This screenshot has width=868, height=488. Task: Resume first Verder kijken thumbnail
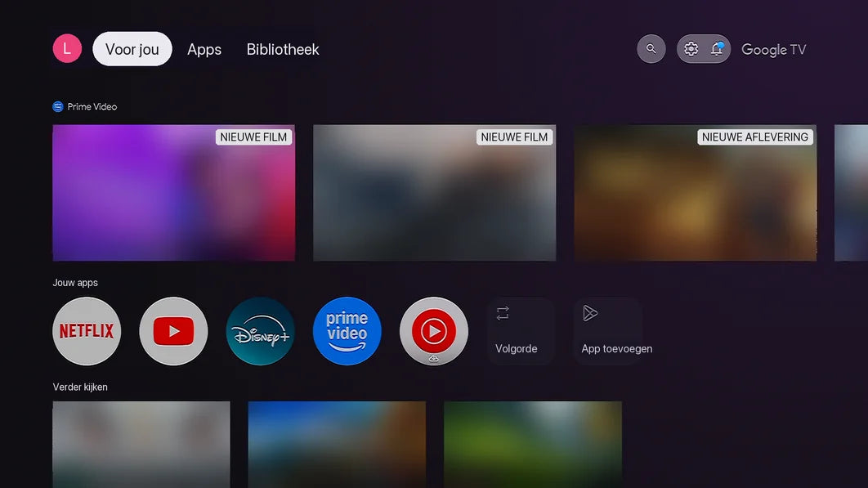(141, 444)
